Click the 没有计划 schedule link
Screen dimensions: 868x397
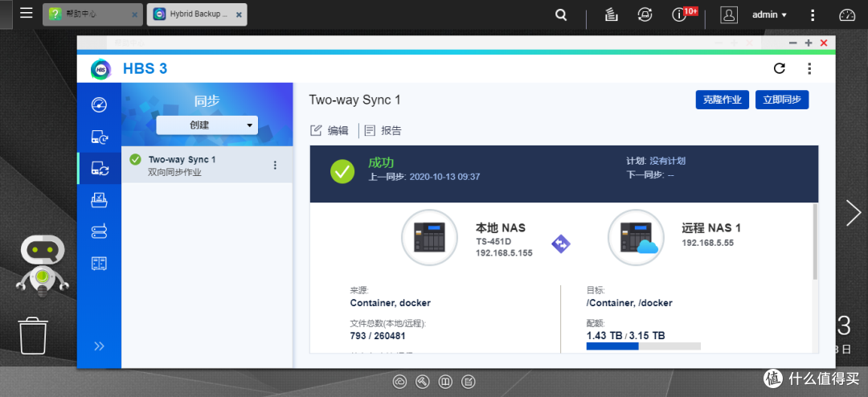[668, 161]
